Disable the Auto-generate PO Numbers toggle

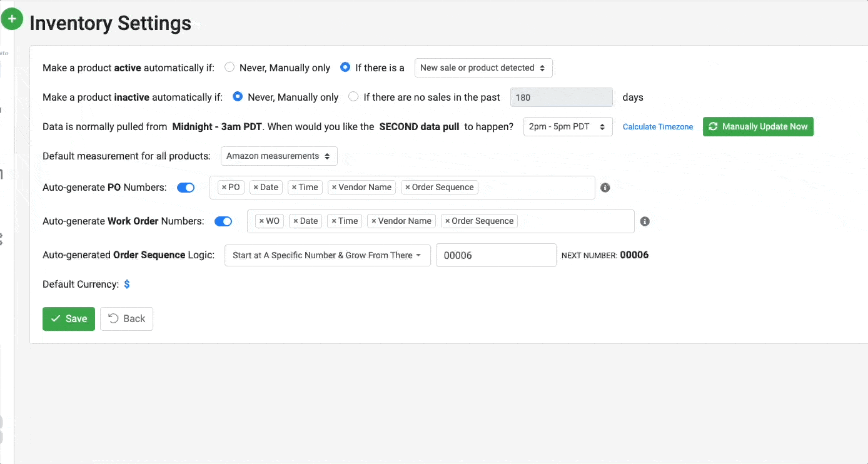[x=185, y=187]
